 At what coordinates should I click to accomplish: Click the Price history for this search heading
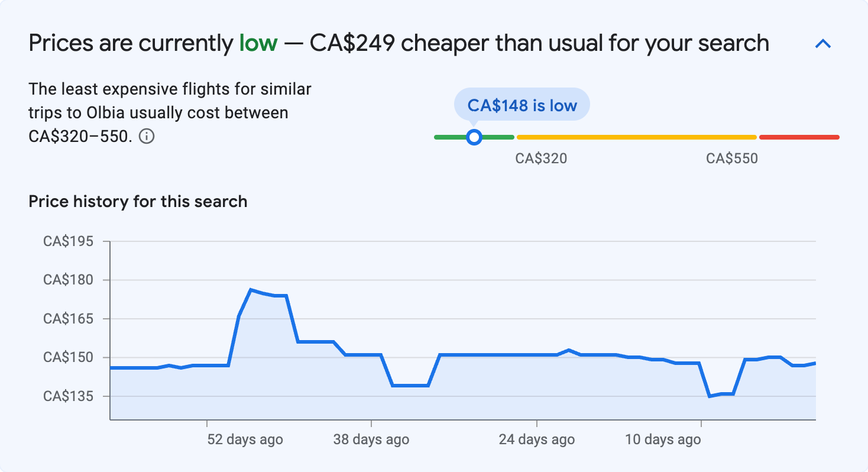[x=137, y=201]
